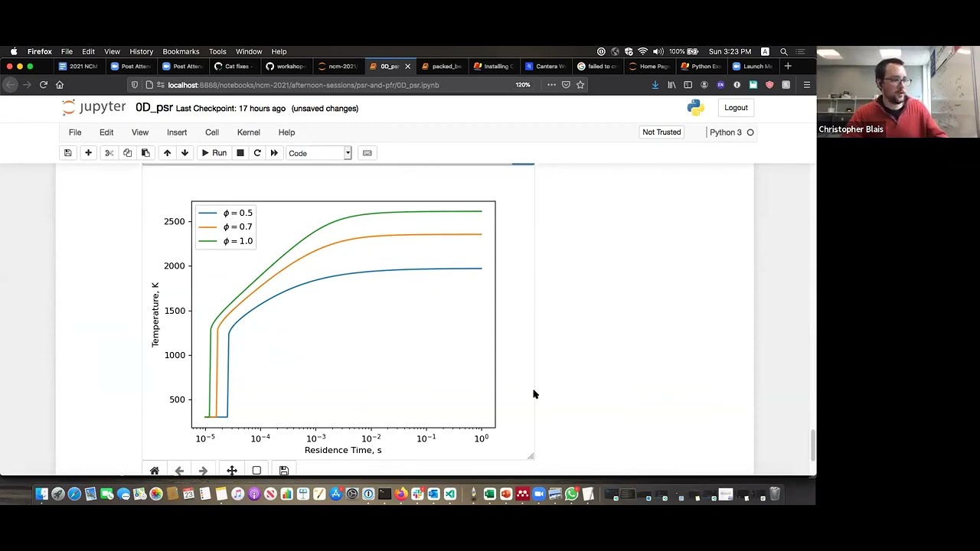This screenshot has width=980, height=551.
Task: Open the Kernel menu
Action: pos(248,132)
